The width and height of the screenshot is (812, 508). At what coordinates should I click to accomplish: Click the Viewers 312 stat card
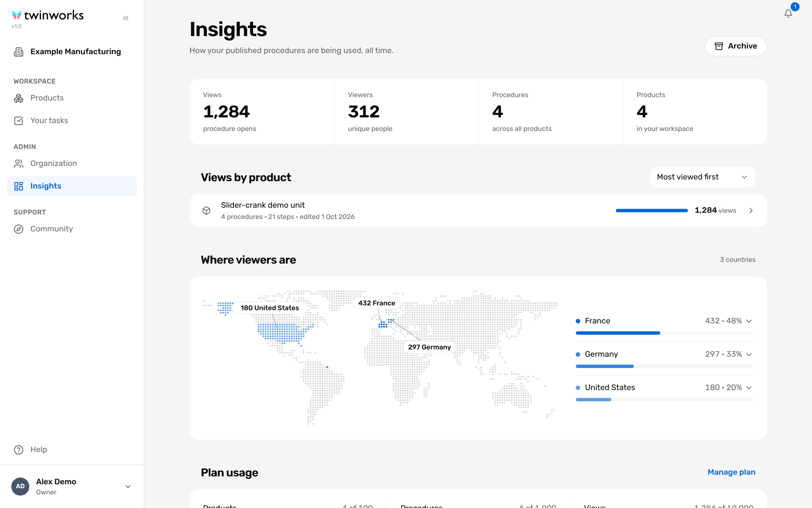(406, 112)
